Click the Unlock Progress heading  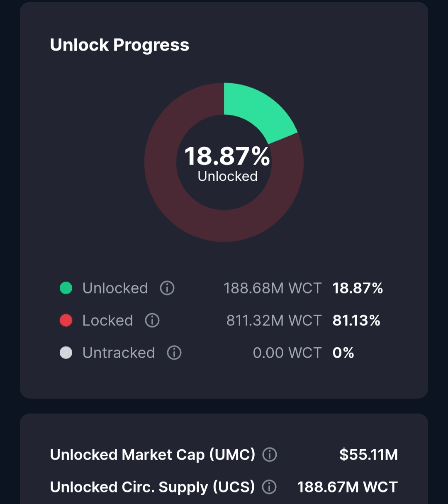coord(119,45)
